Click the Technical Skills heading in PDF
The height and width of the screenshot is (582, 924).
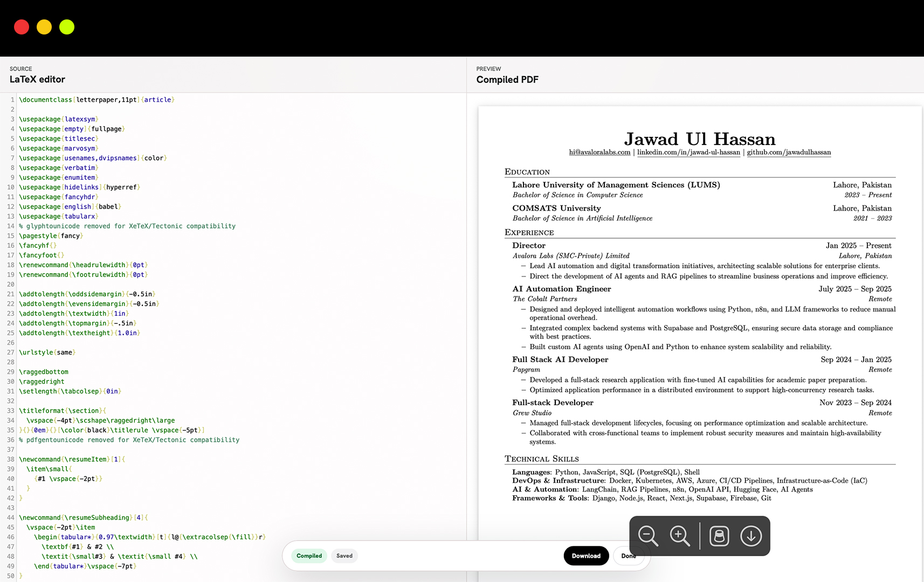point(542,459)
